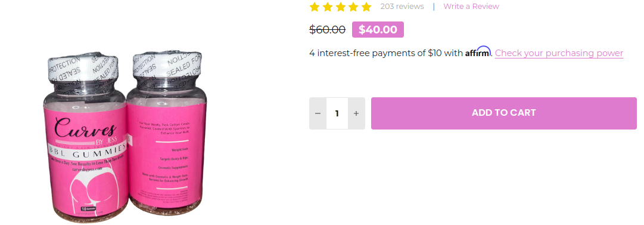
Task: Select the quantity input field
Action: pos(337,113)
